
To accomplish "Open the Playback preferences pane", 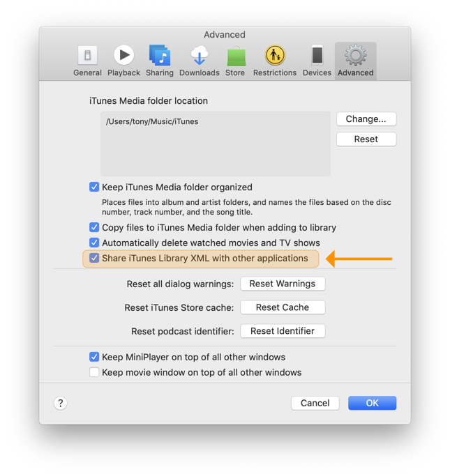I will click(x=123, y=61).
